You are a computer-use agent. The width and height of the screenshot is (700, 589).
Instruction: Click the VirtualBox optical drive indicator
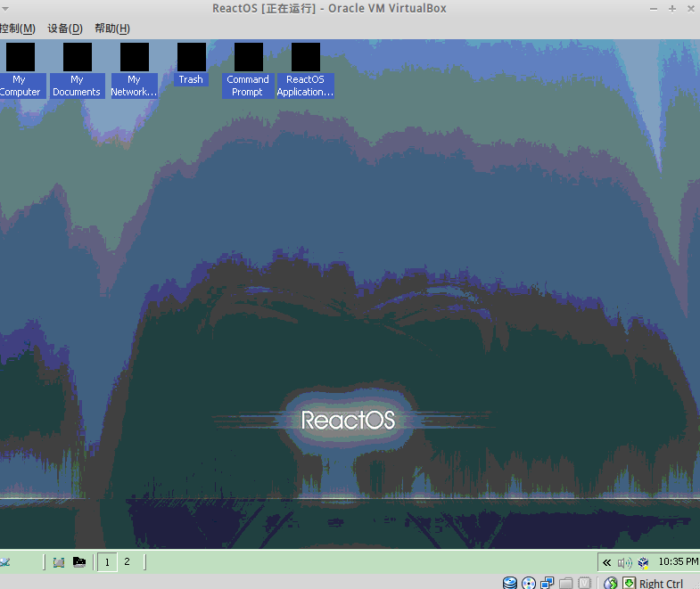tap(529, 583)
